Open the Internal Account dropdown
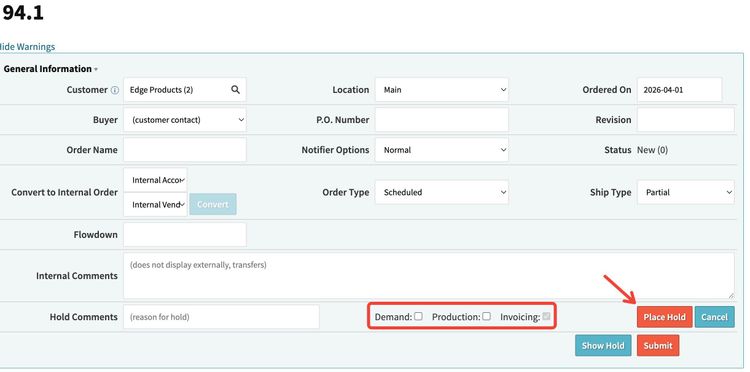The height and width of the screenshot is (372, 750). click(155, 180)
